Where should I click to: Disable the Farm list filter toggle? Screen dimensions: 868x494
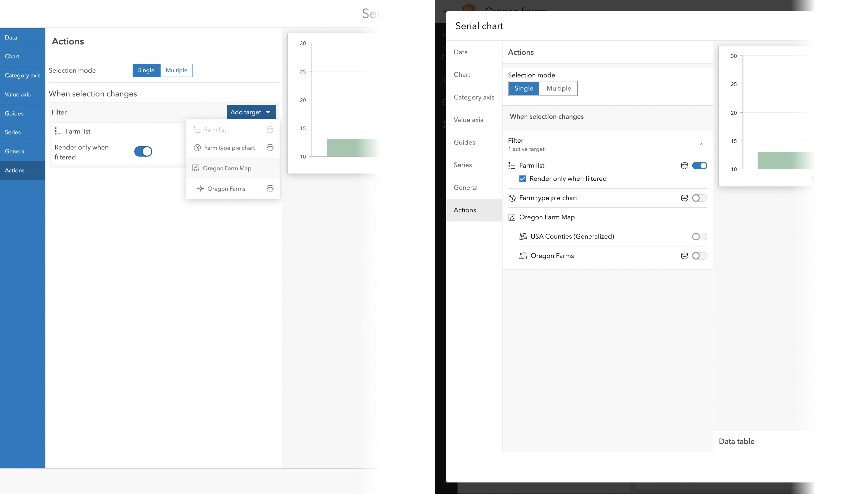(699, 166)
